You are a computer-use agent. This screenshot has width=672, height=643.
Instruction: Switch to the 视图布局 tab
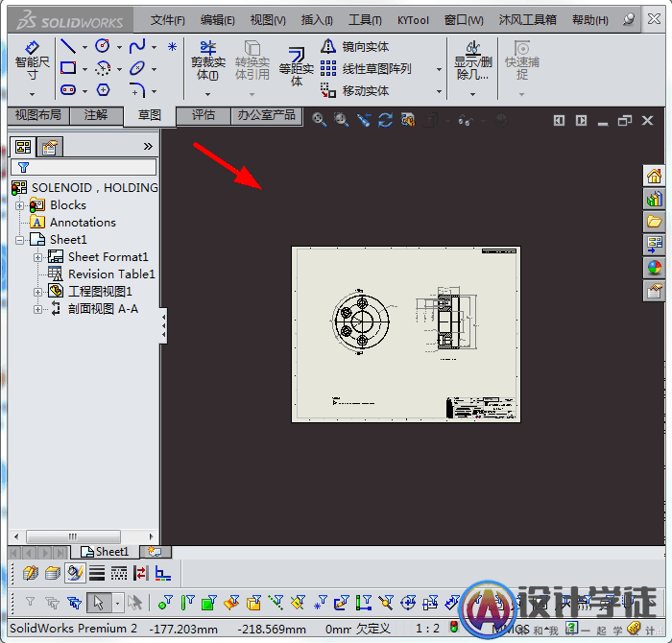click(x=38, y=115)
